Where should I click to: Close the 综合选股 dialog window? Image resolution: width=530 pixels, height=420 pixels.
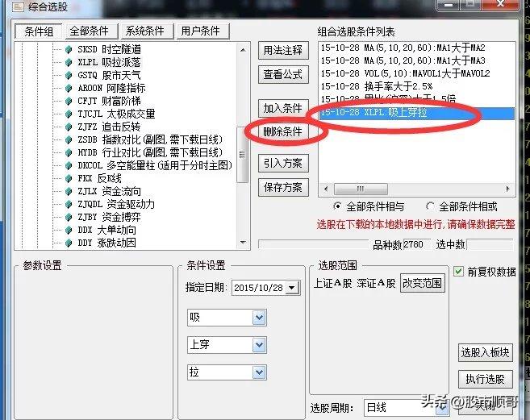pyautogui.click(x=501, y=5)
